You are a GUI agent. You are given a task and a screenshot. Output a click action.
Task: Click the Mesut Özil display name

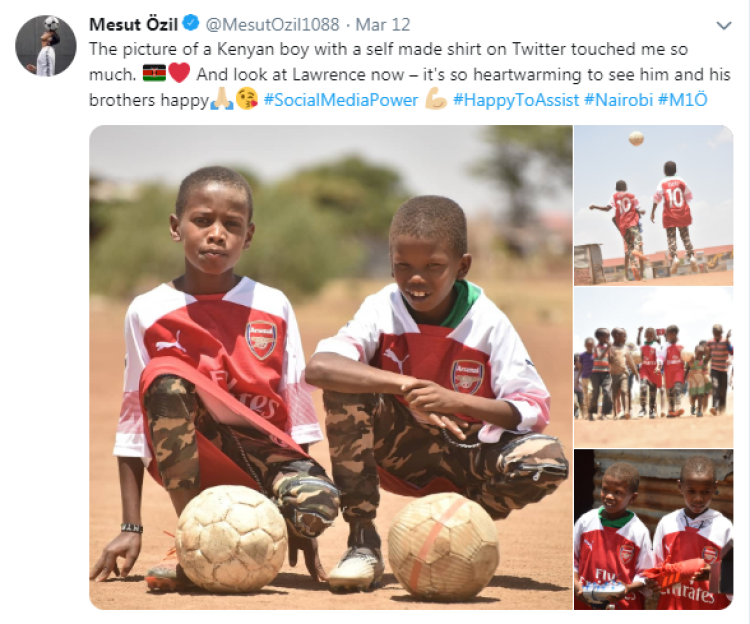pos(133,24)
